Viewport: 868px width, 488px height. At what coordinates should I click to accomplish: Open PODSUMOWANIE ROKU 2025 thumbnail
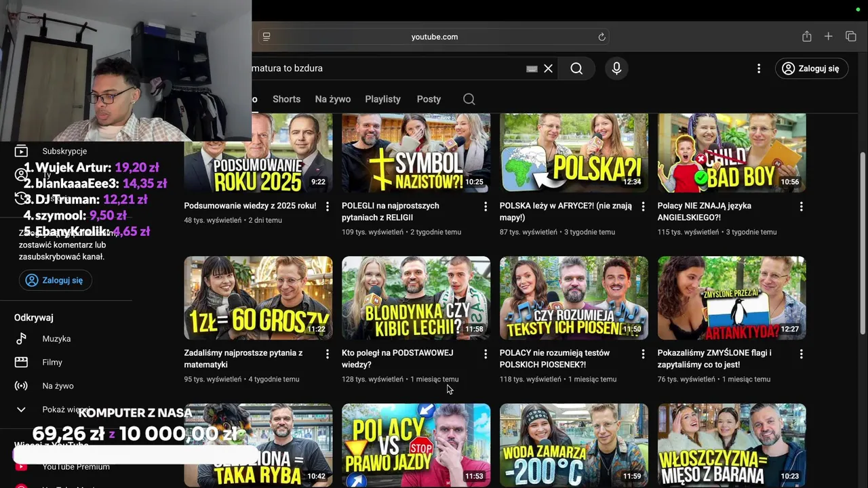[x=258, y=153]
